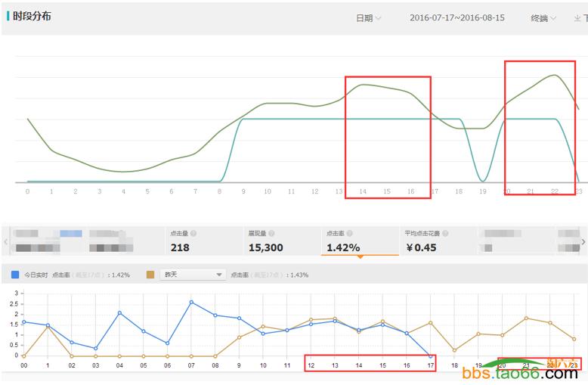Click the 9 label on upper chart's x-axis
Viewport: 588px width, 385px height.
click(243, 191)
